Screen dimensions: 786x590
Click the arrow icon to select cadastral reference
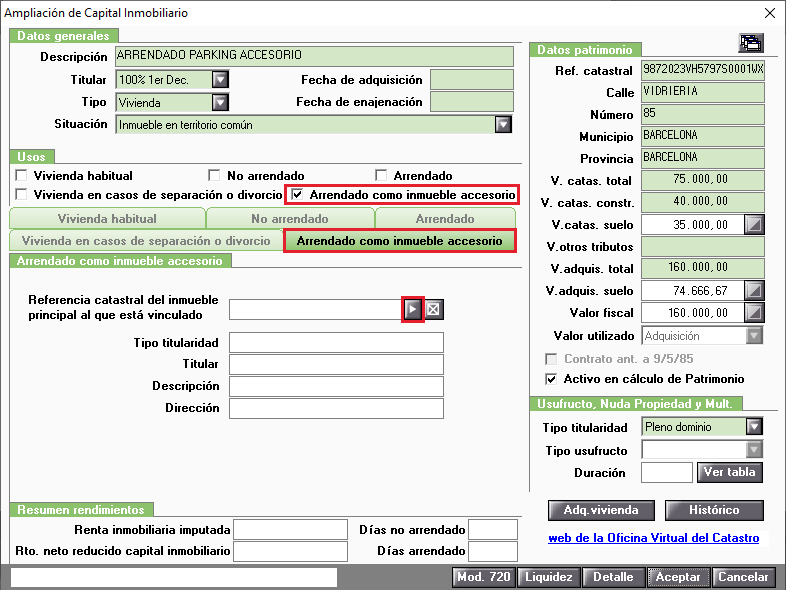(x=413, y=309)
